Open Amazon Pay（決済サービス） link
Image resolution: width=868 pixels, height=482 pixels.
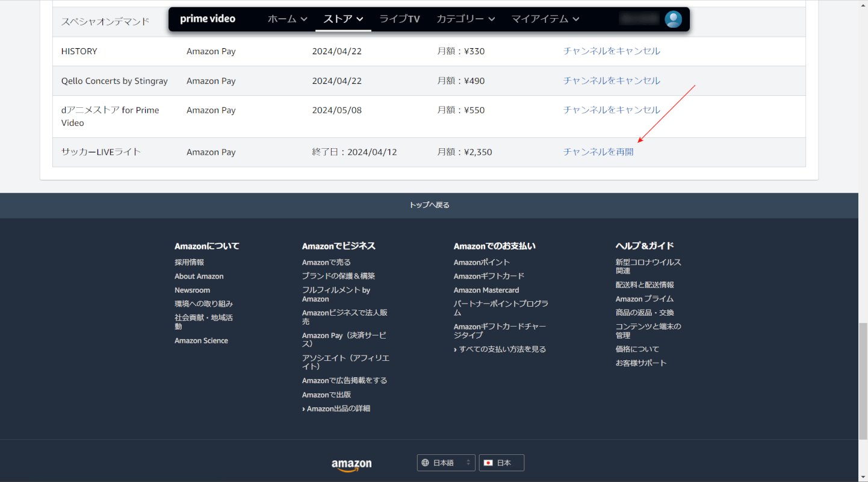(x=344, y=340)
